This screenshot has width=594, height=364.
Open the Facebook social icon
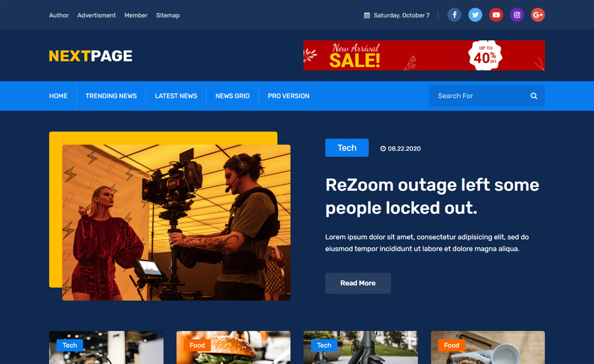(454, 15)
